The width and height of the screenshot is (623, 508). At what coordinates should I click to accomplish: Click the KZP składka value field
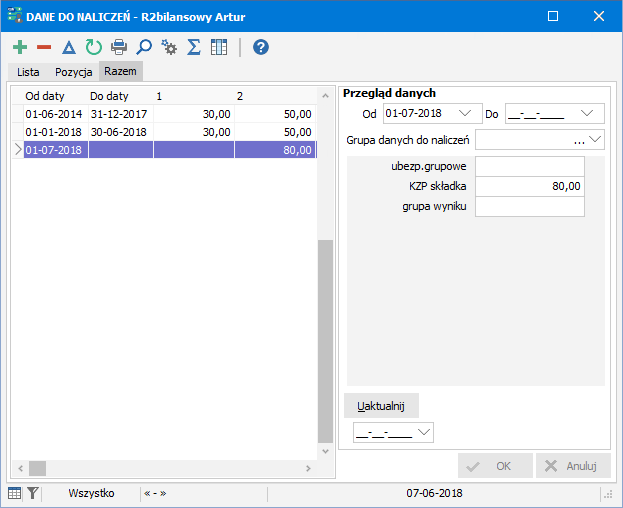coord(529,186)
